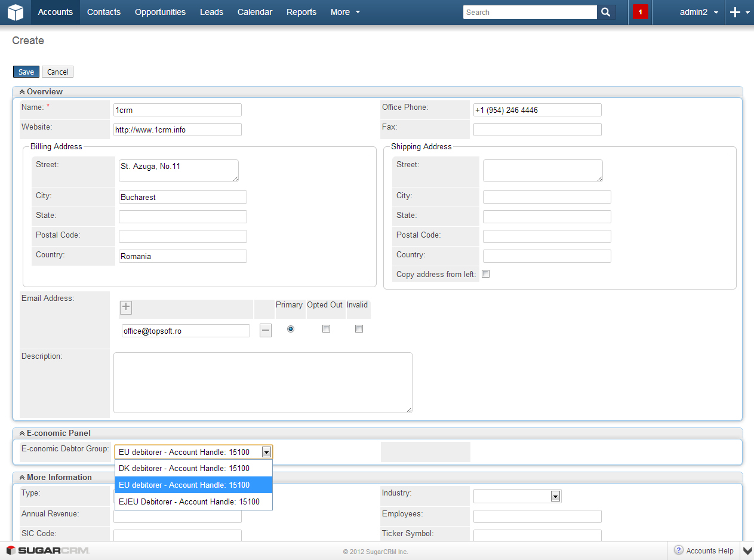This screenshot has width=754, height=560.
Task: Go to the Reports tab
Action: [301, 12]
